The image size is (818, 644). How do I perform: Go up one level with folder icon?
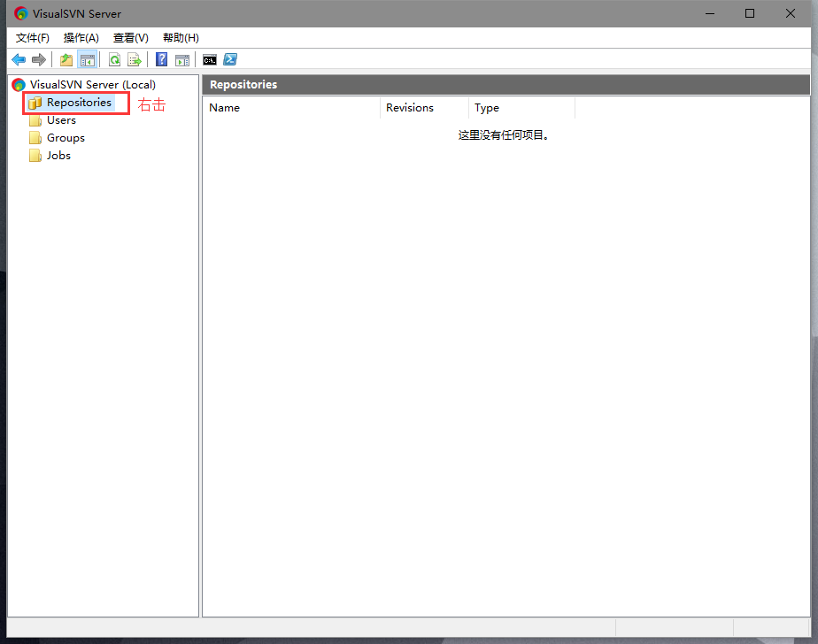(66, 60)
